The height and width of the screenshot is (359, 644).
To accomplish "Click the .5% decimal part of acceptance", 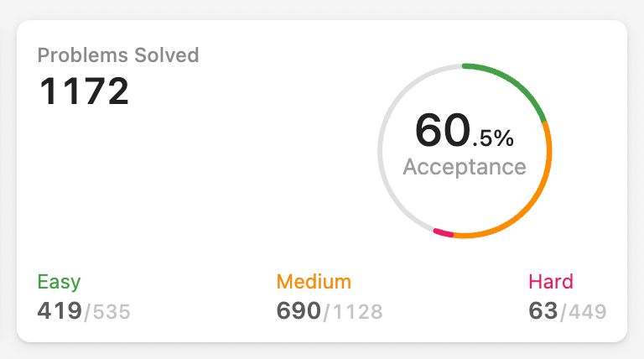I will (493, 138).
